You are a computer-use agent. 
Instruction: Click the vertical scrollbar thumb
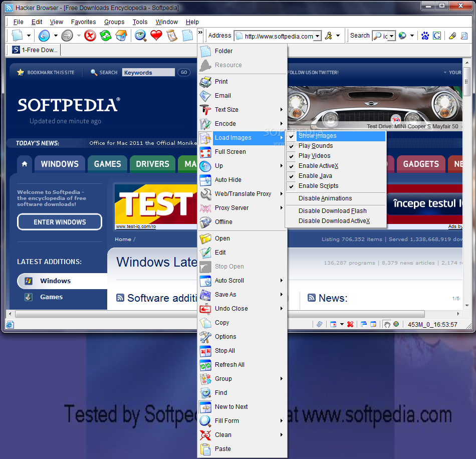pos(466,81)
